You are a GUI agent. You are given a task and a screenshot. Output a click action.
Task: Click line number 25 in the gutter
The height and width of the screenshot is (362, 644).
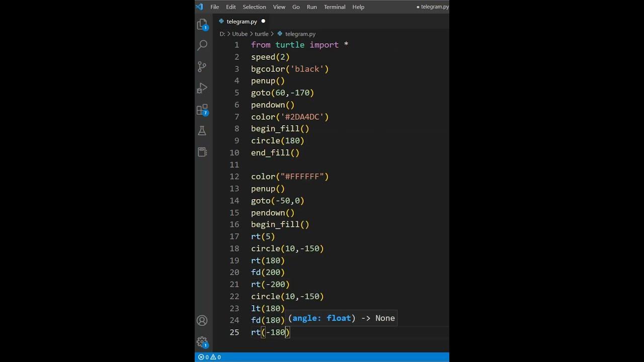(x=234, y=332)
